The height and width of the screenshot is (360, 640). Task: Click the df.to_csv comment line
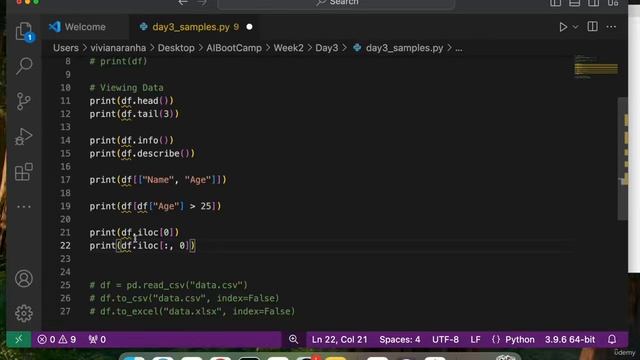point(184,298)
